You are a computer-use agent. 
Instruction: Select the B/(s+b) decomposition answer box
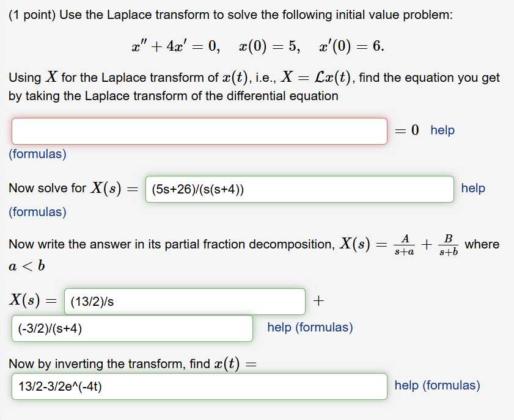131,328
